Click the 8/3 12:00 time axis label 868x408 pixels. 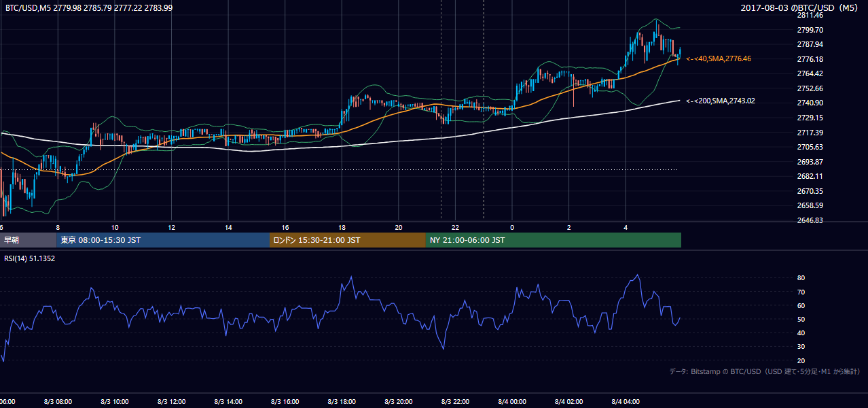pyautogui.click(x=171, y=402)
